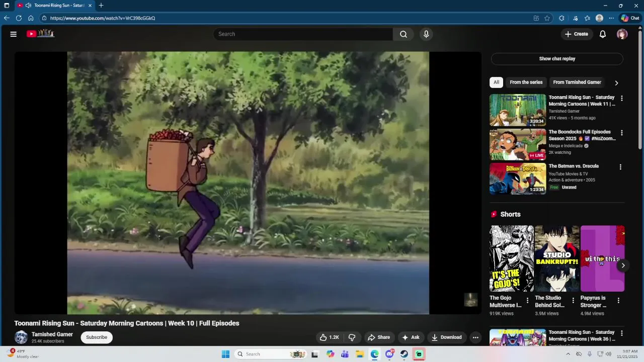Viewport: 644px width, 362px height.
Task: Subscribe to Tarnished Gamer
Action: tap(97, 337)
